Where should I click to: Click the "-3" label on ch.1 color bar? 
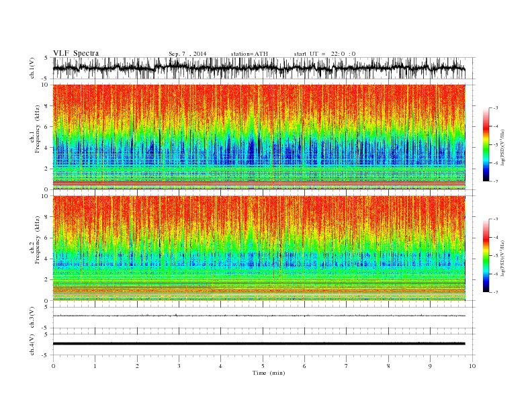coord(495,108)
